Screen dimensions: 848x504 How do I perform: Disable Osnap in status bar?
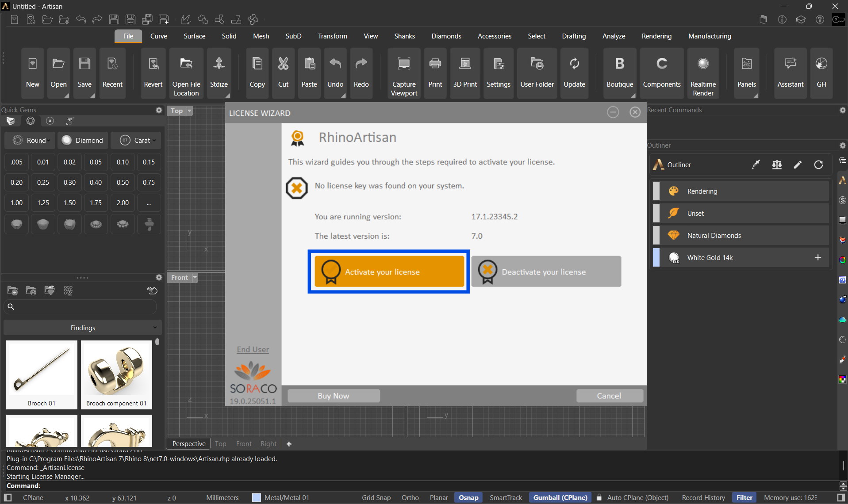468,497
